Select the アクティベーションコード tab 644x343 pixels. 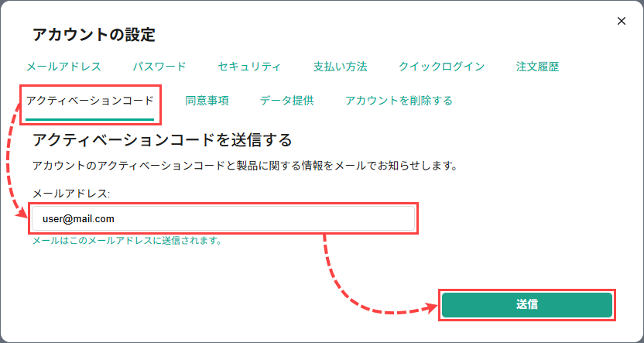(90, 101)
